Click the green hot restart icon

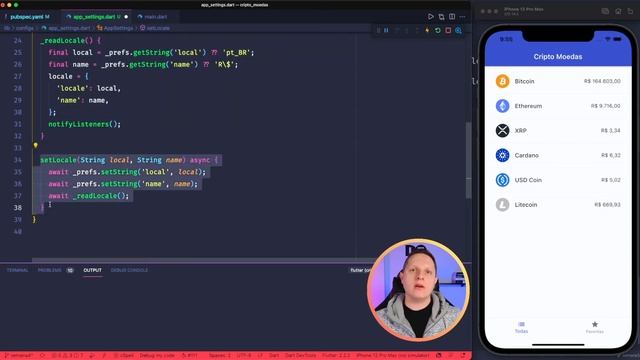(438, 31)
